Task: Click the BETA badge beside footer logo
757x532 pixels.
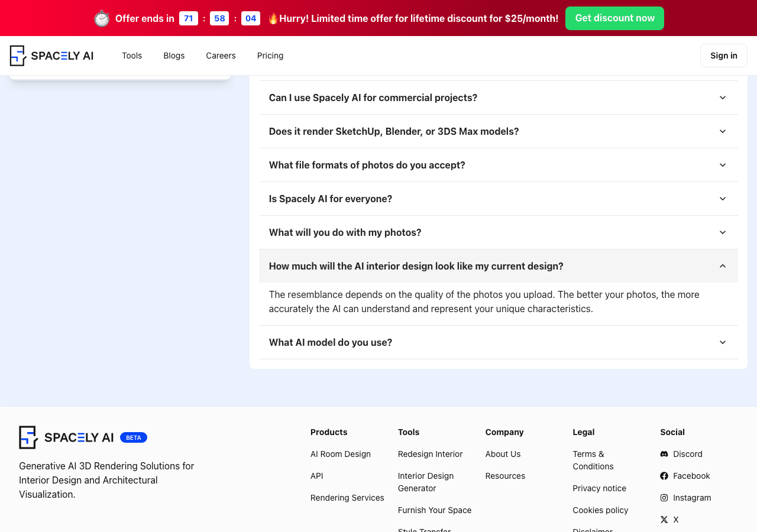Action: click(x=134, y=437)
